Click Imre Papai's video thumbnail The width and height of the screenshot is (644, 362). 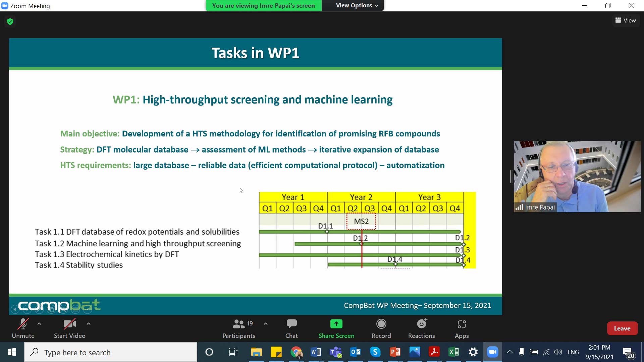tap(577, 176)
